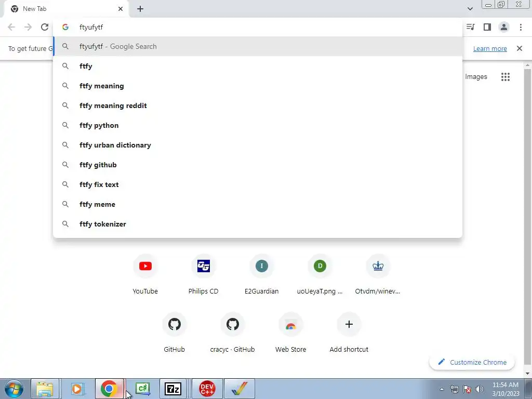532x399 pixels.
Task: Choose the 'ftfy github' suggestion
Action: (258, 165)
